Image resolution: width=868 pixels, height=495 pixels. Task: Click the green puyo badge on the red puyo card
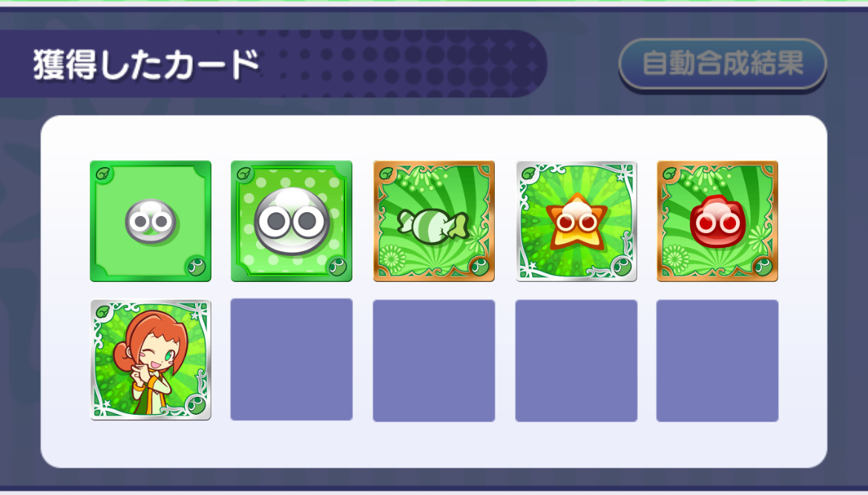click(x=764, y=267)
